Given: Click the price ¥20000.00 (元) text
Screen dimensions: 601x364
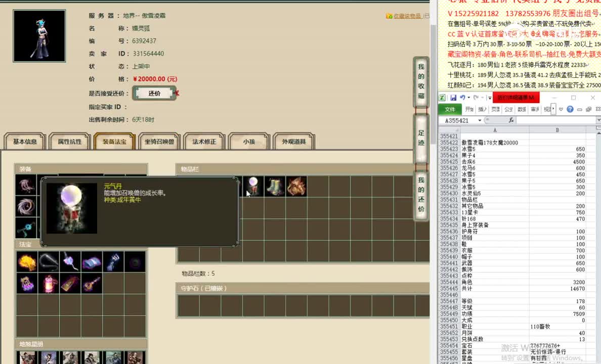Looking at the screenshot, I should (155, 79).
